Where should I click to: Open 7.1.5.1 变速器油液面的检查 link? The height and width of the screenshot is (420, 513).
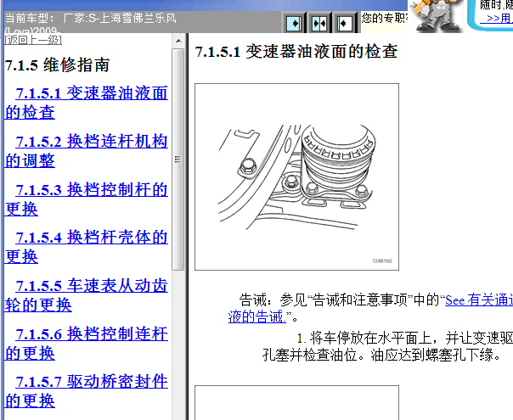pos(87,103)
